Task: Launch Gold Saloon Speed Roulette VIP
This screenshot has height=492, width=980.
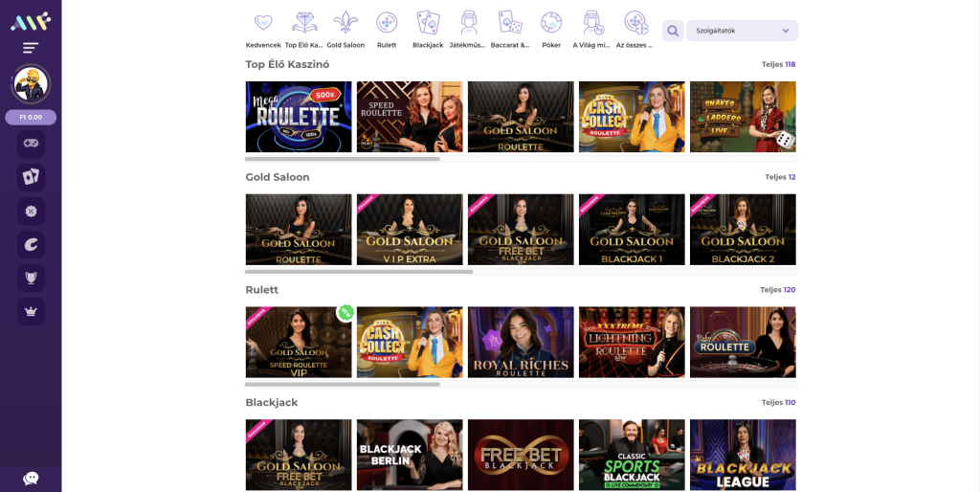Action: point(299,342)
